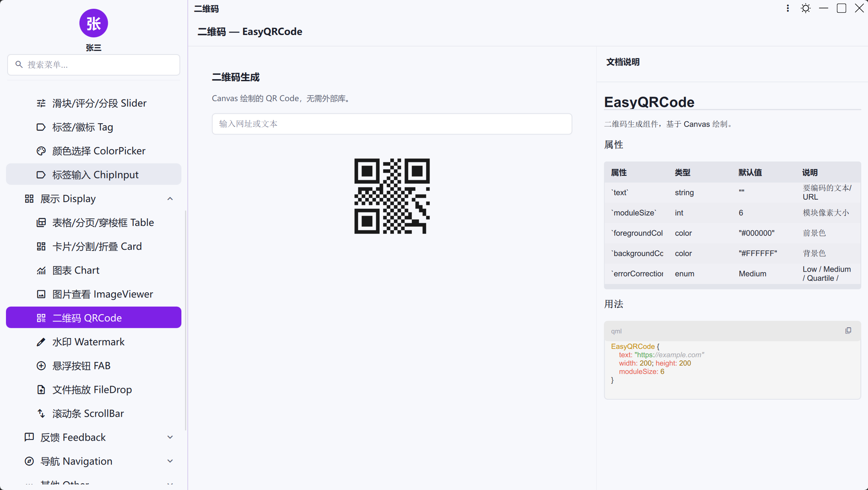Click the slider icon beside 滑块/评分/分段 Slider
Image resolution: width=868 pixels, height=490 pixels.
(x=41, y=103)
